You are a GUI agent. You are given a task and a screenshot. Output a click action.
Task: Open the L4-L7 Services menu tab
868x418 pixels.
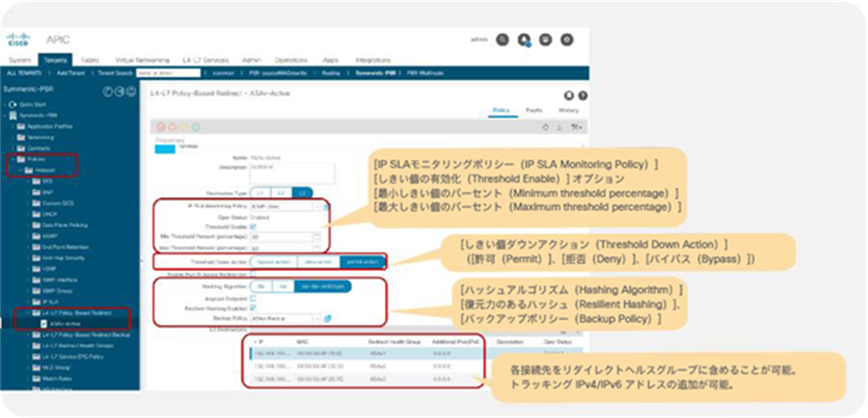(205, 60)
